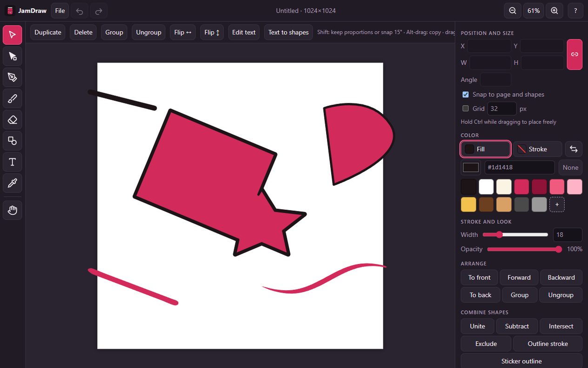Viewport: 588px width, 368px height.
Task: Select the Pen tool
Action: pos(13,77)
